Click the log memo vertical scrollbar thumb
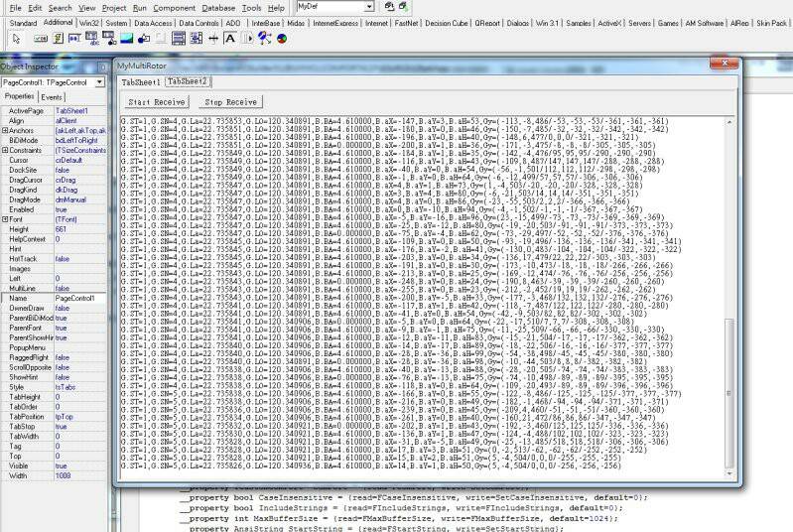The image size is (793, 532). coord(728,392)
